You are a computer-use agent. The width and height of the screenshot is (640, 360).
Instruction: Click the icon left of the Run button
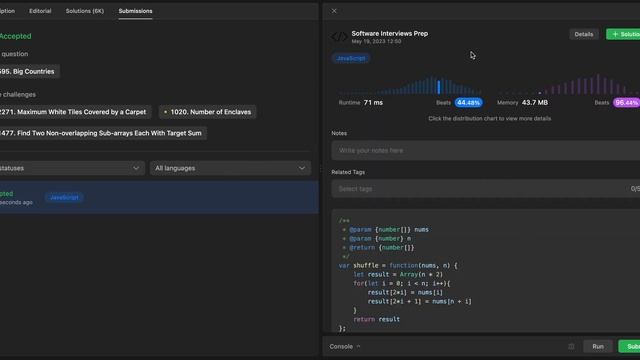tap(571, 347)
